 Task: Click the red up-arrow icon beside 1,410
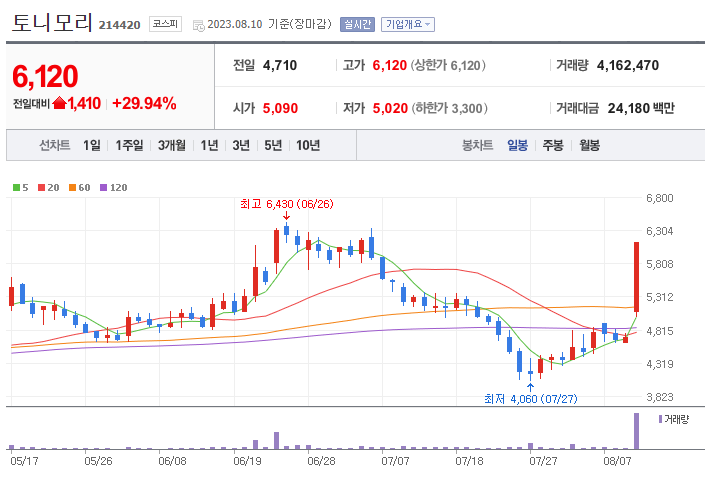click(x=59, y=103)
